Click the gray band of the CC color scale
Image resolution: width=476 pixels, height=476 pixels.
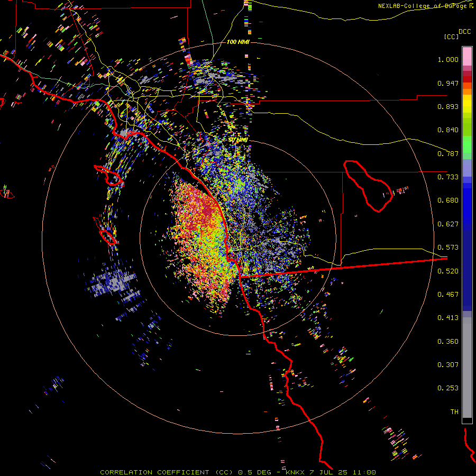tap(467, 368)
